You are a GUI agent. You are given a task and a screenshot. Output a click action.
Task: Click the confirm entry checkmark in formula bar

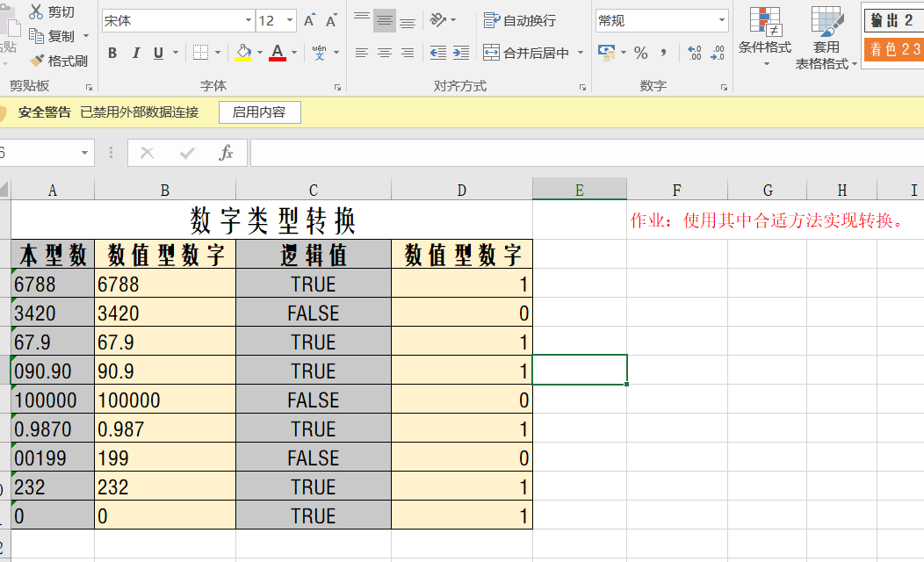click(187, 153)
